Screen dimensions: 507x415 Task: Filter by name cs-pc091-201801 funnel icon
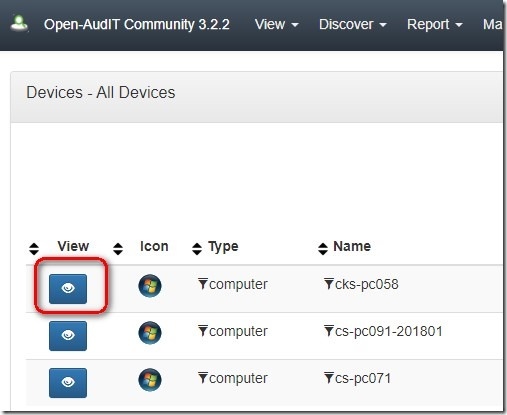[x=329, y=331]
